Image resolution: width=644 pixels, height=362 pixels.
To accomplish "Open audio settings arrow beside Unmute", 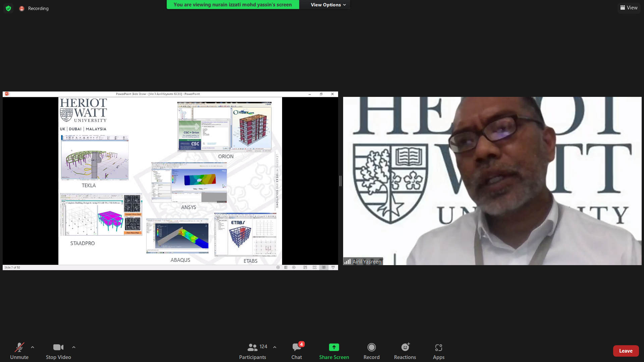I will click(x=33, y=347).
